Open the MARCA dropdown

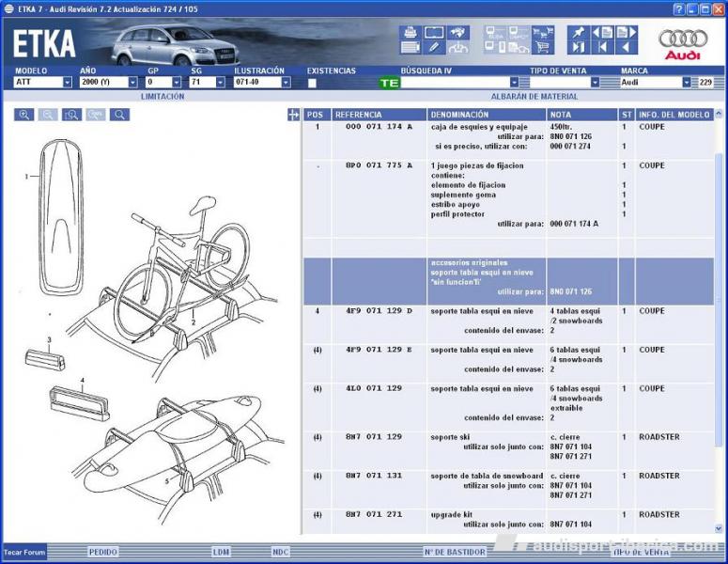[687, 82]
